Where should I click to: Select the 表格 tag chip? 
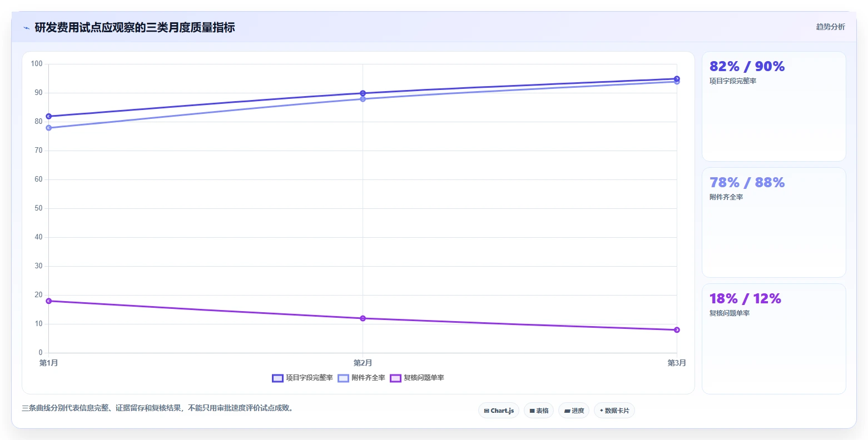pos(539,411)
